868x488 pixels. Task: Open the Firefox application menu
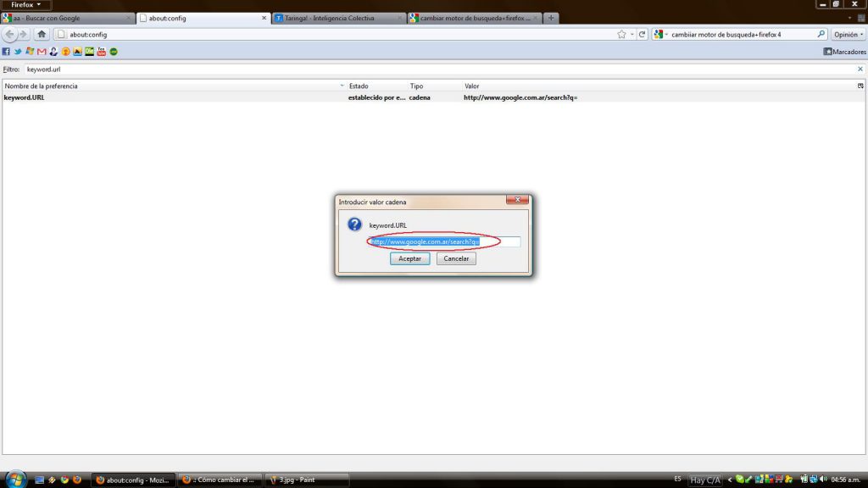[26, 5]
